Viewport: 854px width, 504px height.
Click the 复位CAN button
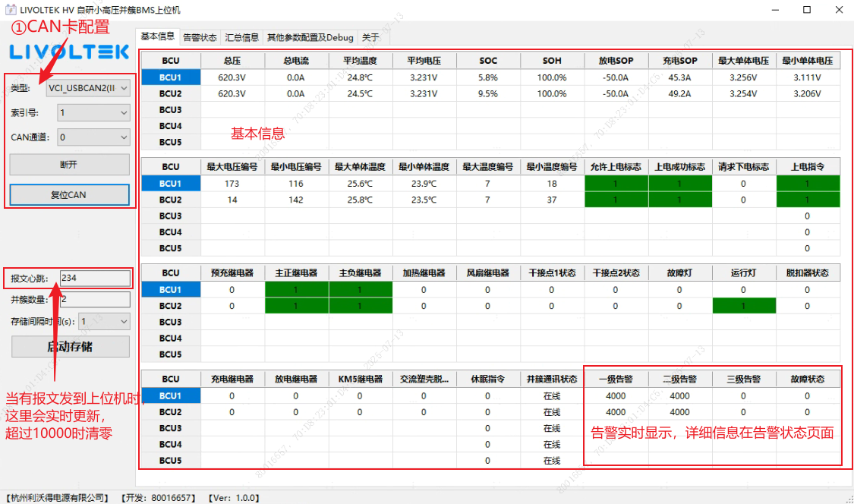[x=68, y=195]
